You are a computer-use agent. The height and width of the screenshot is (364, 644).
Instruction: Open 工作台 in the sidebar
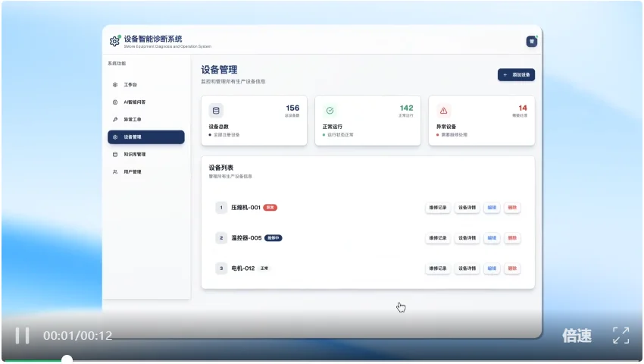tap(145, 85)
